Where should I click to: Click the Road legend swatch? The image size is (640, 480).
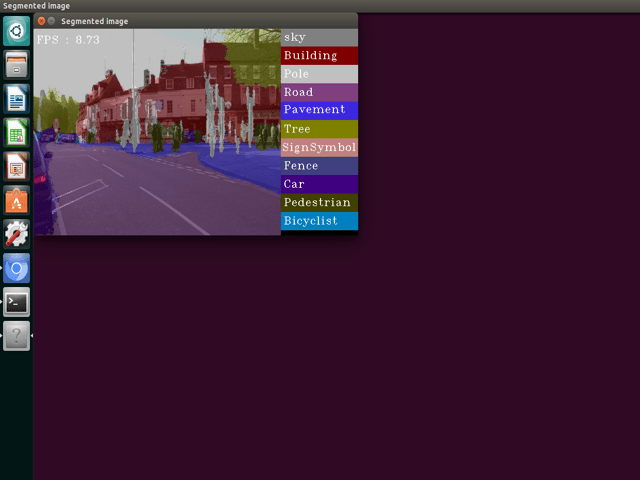(319, 92)
